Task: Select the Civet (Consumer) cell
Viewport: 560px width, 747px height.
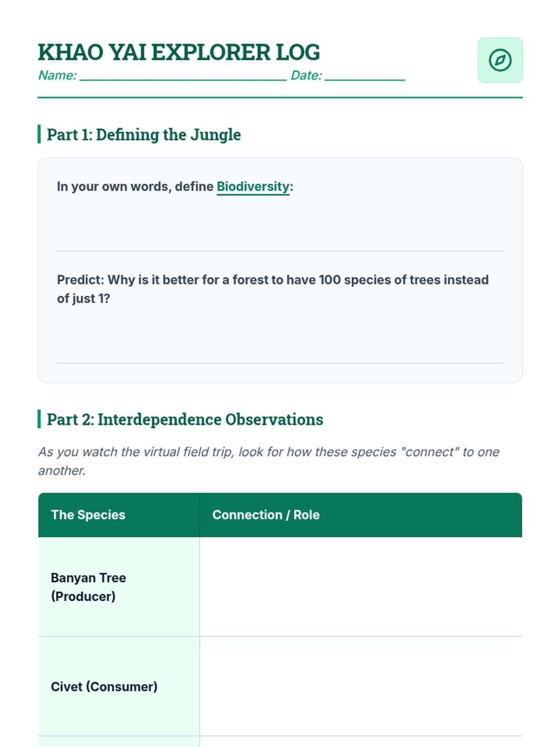Action: (119, 686)
